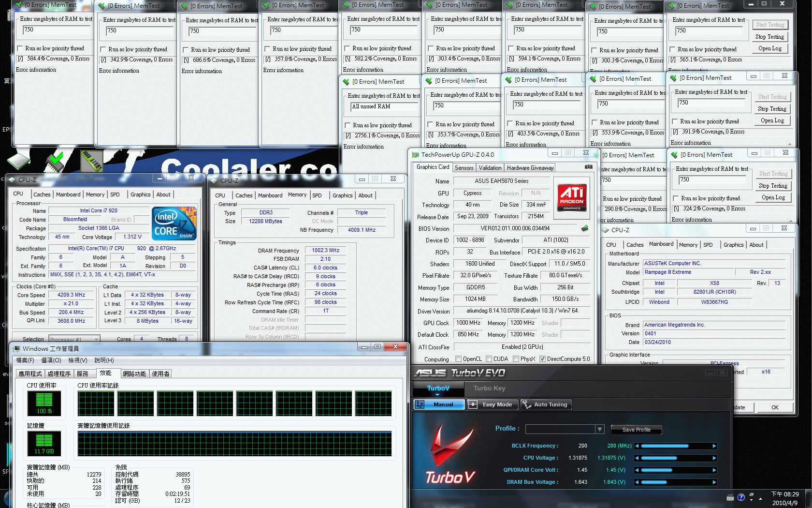This screenshot has width=812, height=508.
Task: Increase CPU Voltage with its right arrow
Action: tap(714, 458)
